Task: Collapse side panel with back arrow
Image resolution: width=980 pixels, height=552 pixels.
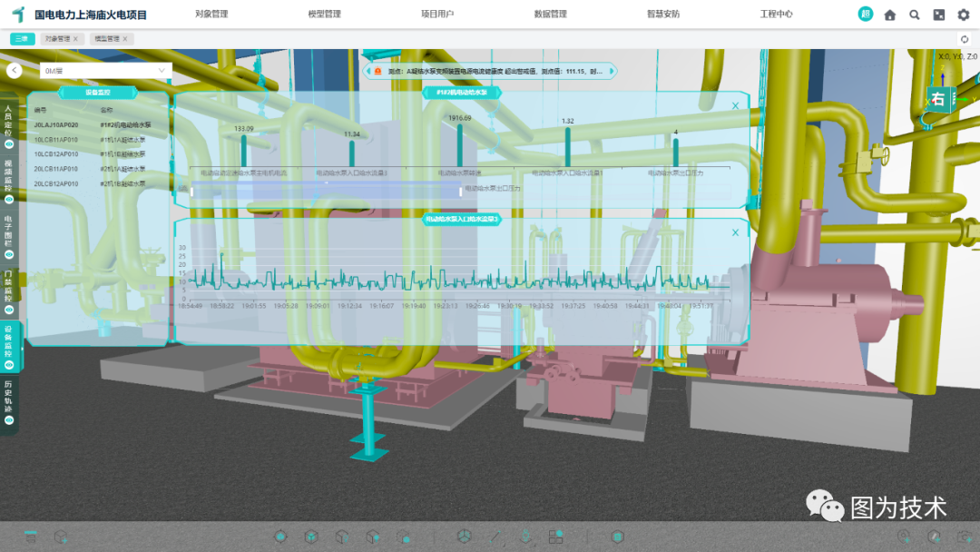Action: [14, 70]
